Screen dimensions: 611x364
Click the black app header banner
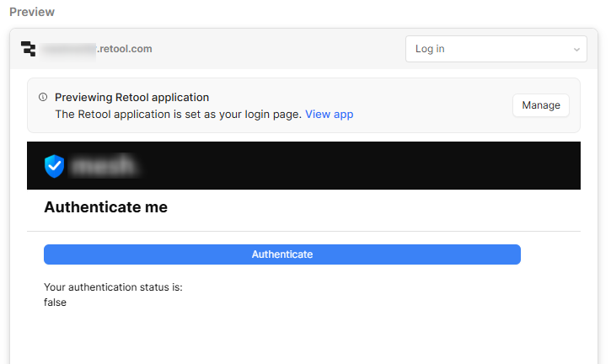click(303, 166)
